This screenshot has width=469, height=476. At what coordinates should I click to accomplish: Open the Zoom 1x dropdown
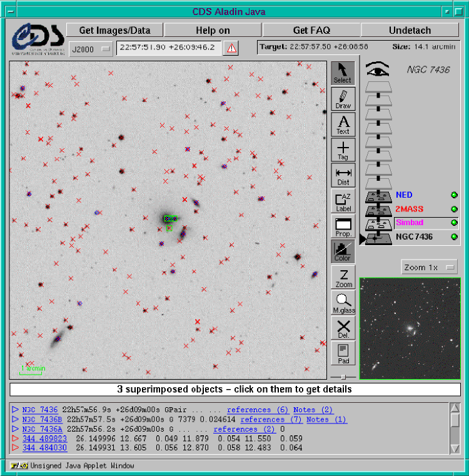(x=430, y=267)
